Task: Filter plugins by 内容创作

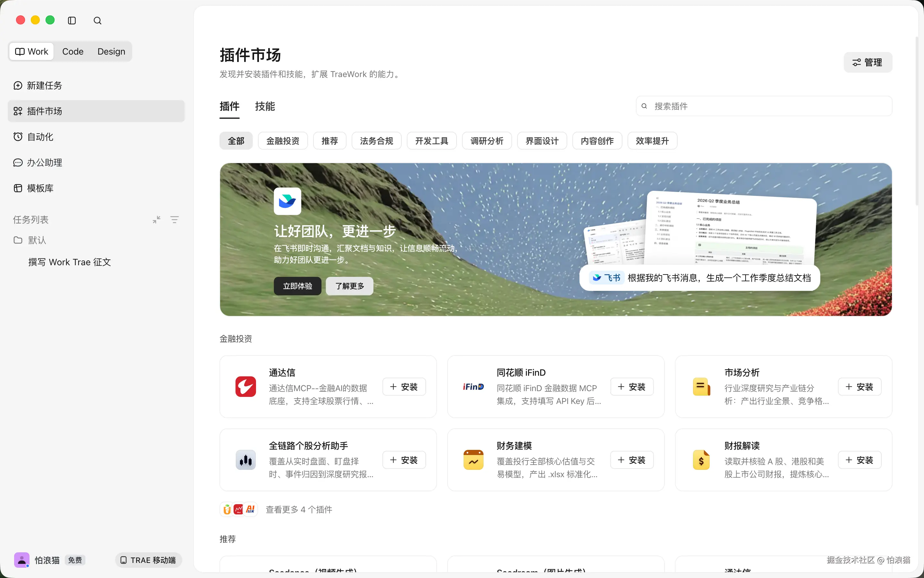Action: point(597,141)
